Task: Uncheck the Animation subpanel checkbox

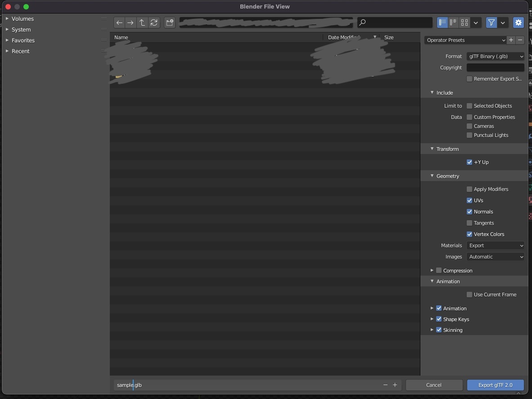Action: (x=439, y=308)
